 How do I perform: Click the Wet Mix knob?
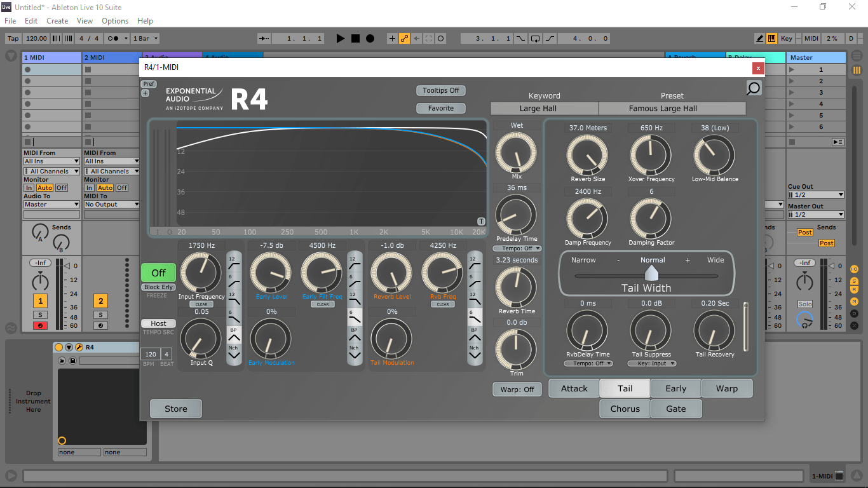tap(517, 153)
